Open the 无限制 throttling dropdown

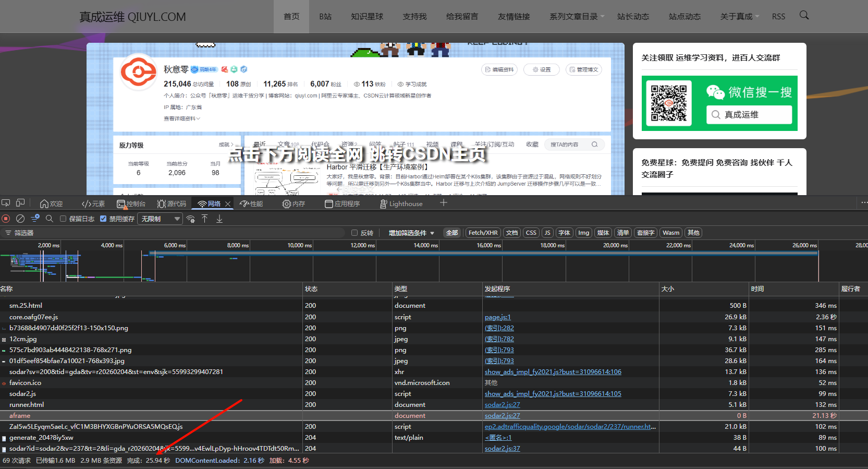click(160, 219)
